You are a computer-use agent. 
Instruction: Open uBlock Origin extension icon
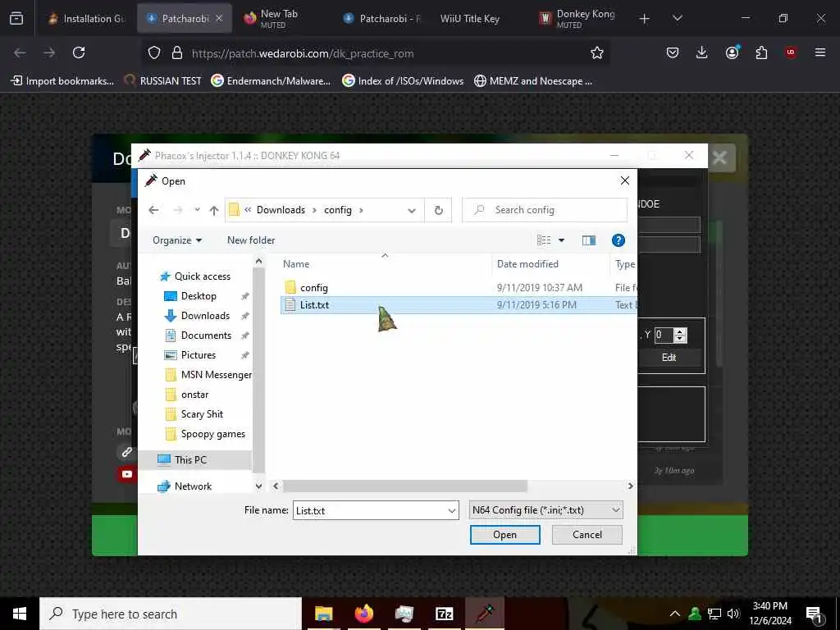(x=790, y=52)
